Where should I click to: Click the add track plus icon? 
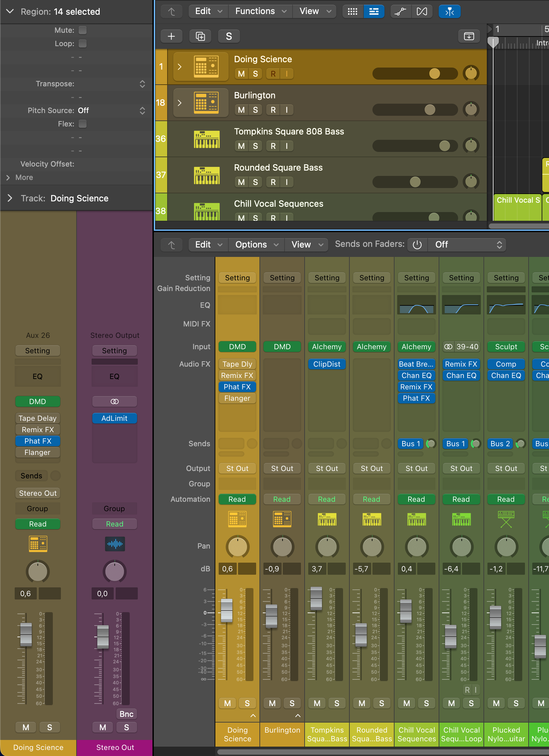(171, 36)
